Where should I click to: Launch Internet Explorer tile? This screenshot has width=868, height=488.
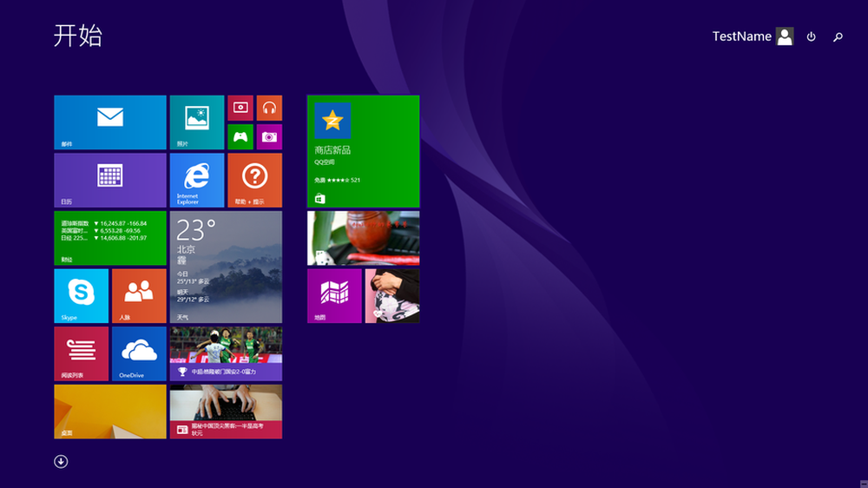(x=197, y=181)
